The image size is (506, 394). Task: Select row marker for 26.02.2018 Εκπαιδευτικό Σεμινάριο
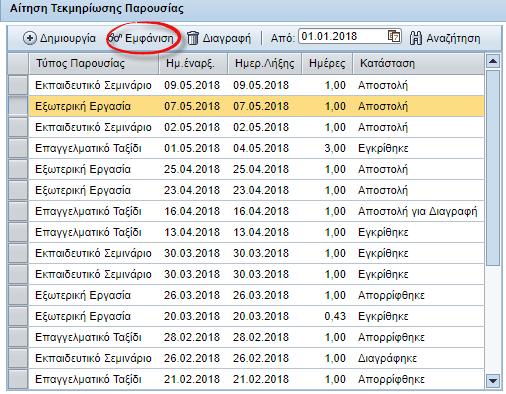click(18, 358)
